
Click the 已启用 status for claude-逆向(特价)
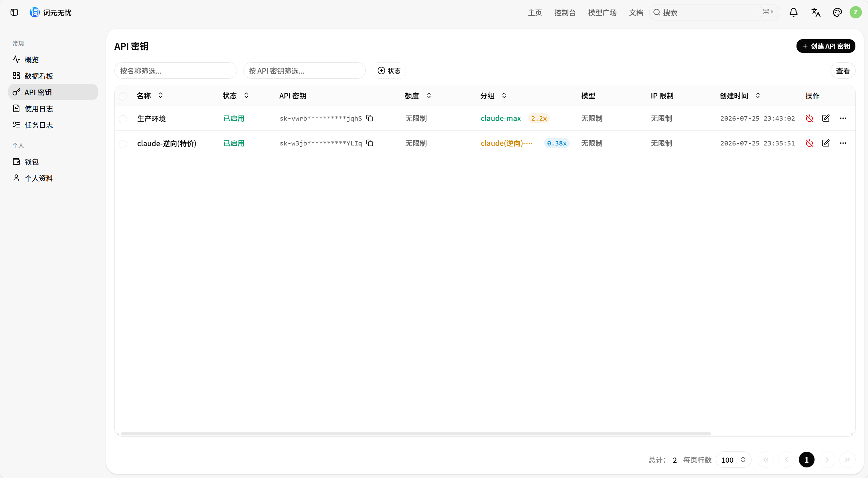234,143
